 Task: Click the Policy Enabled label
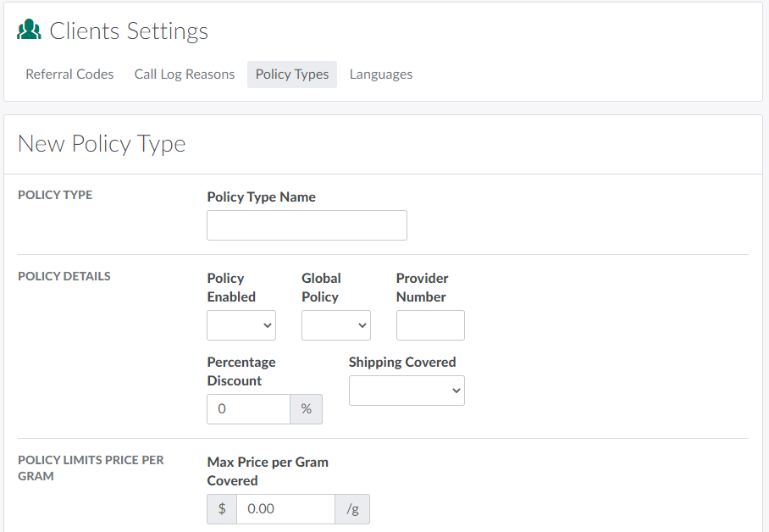pyautogui.click(x=231, y=287)
